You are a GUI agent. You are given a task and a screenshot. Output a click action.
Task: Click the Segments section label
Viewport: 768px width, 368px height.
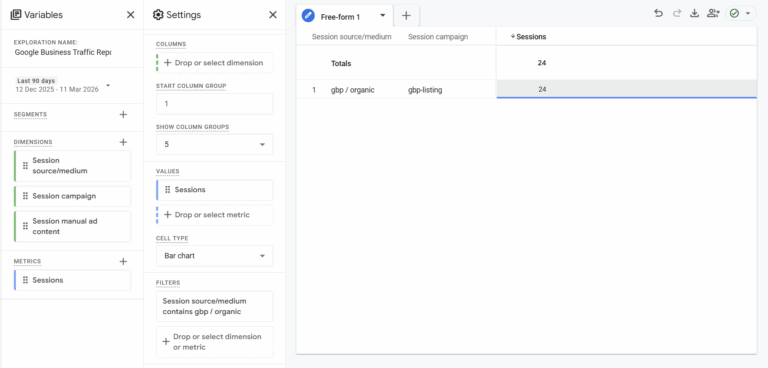pyautogui.click(x=30, y=115)
